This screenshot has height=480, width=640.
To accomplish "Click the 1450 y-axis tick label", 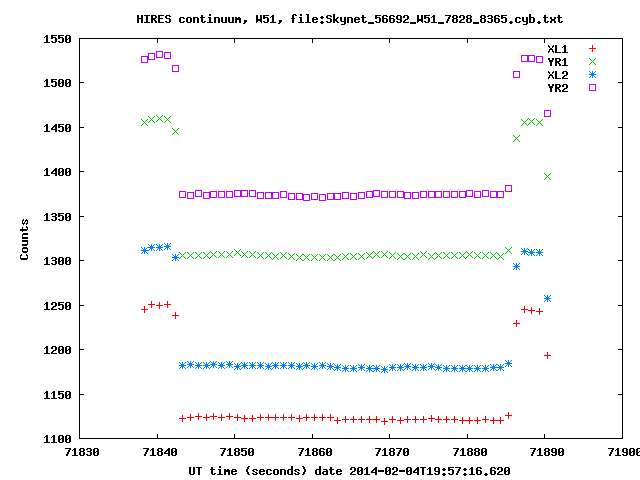I will point(57,128).
